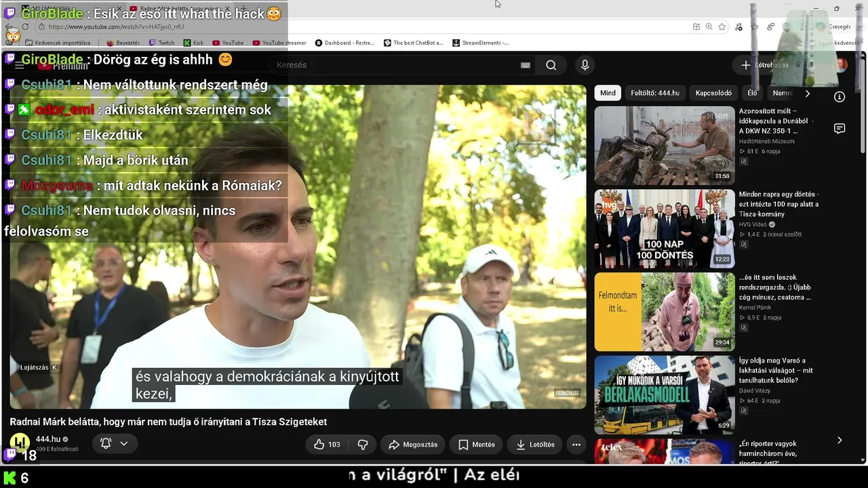Dislike the video with thumbs-down icon
This screenshot has width=868, height=488.
[x=363, y=445]
